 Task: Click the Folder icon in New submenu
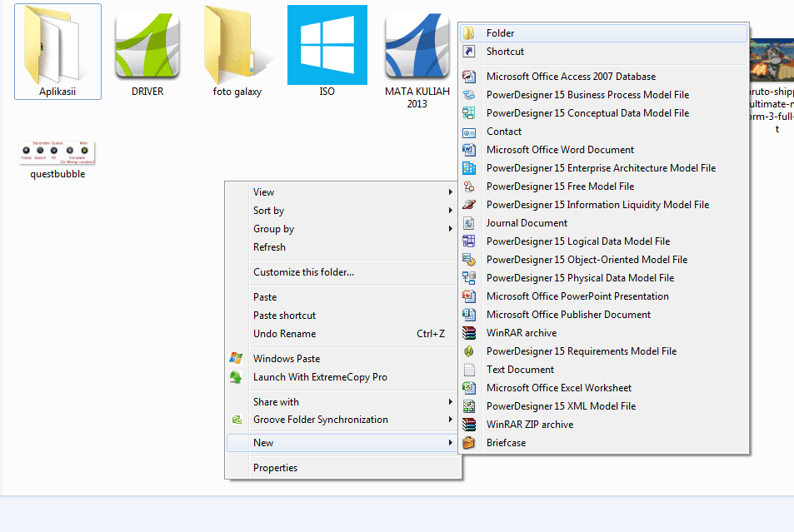point(469,33)
